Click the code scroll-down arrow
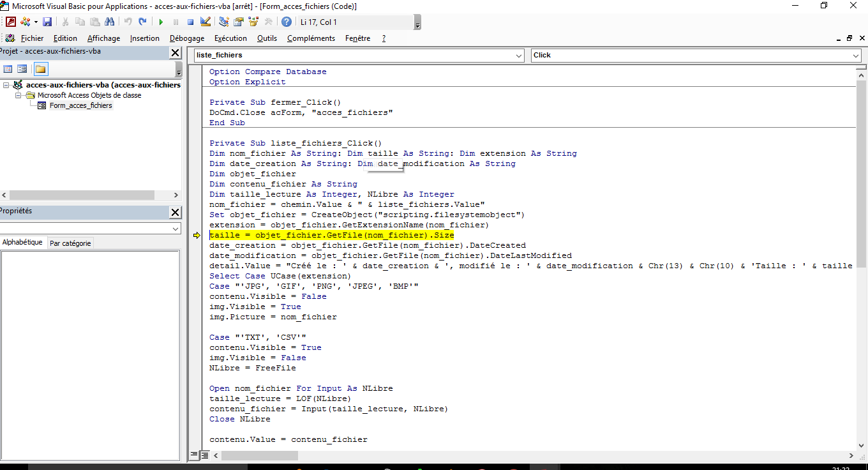The height and width of the screenshot is (470, 868). (862, 445)
